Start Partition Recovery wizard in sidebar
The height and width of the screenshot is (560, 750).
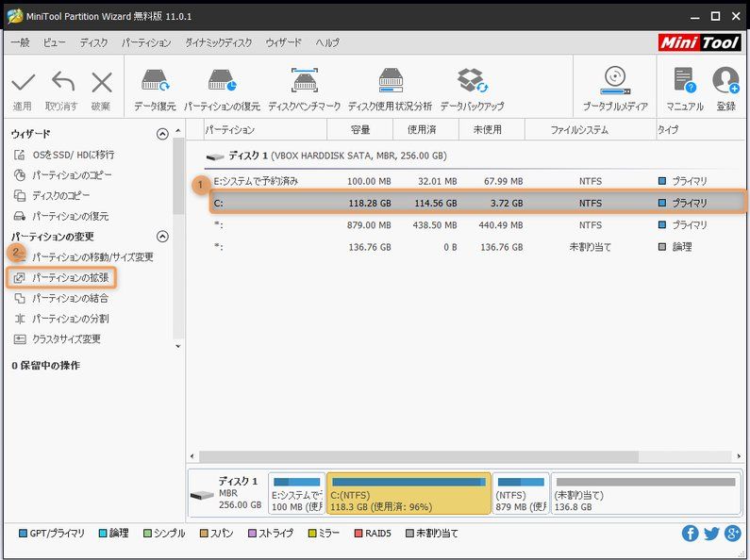coord(61,216)
